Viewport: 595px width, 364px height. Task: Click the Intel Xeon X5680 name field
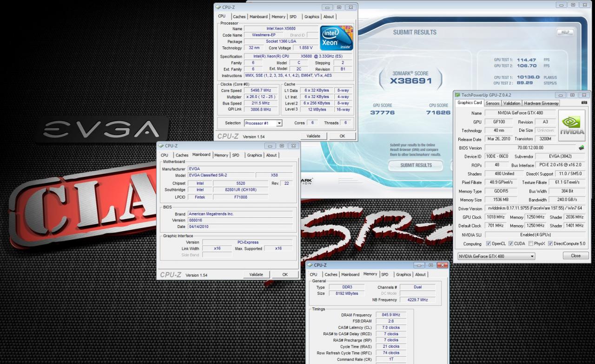(280, 29)
